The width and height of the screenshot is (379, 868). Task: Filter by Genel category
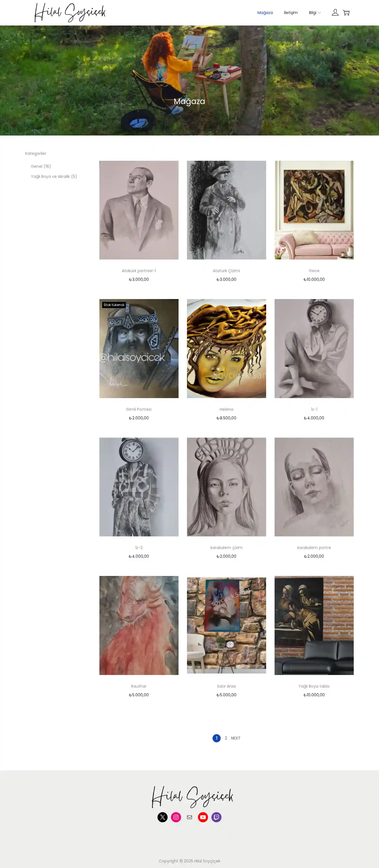pos(41,166)
